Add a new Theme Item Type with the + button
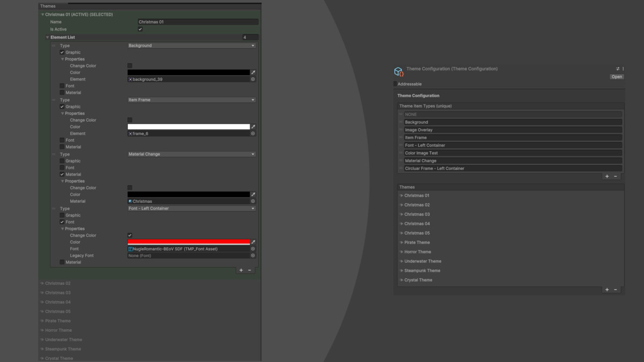Viewport: 644px width, 362px height. [607, 176]
